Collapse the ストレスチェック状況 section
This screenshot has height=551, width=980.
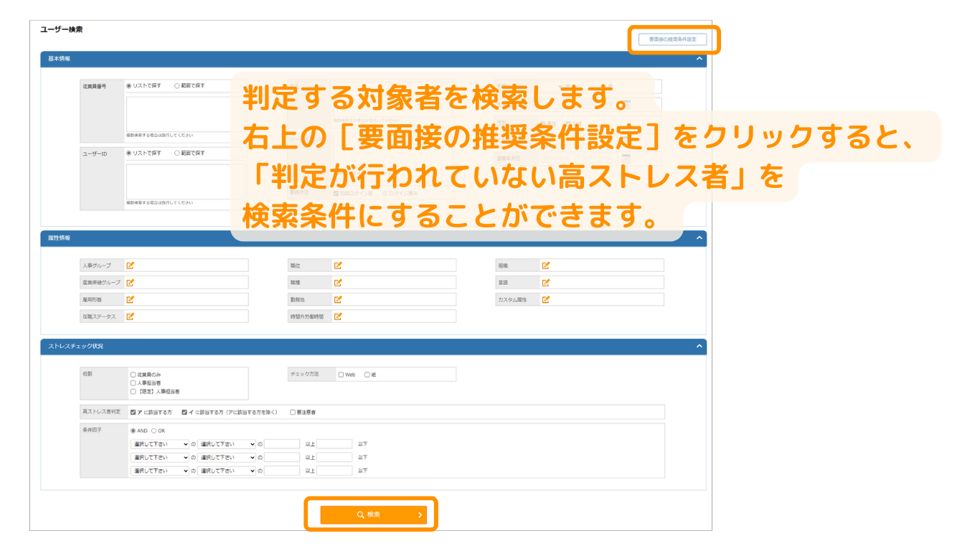(699, 347)
